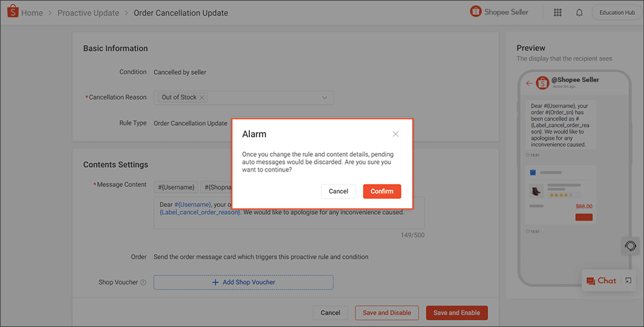Click the red button in preview card
Screen dimensions: 644x327
click(x=583, y=217)
